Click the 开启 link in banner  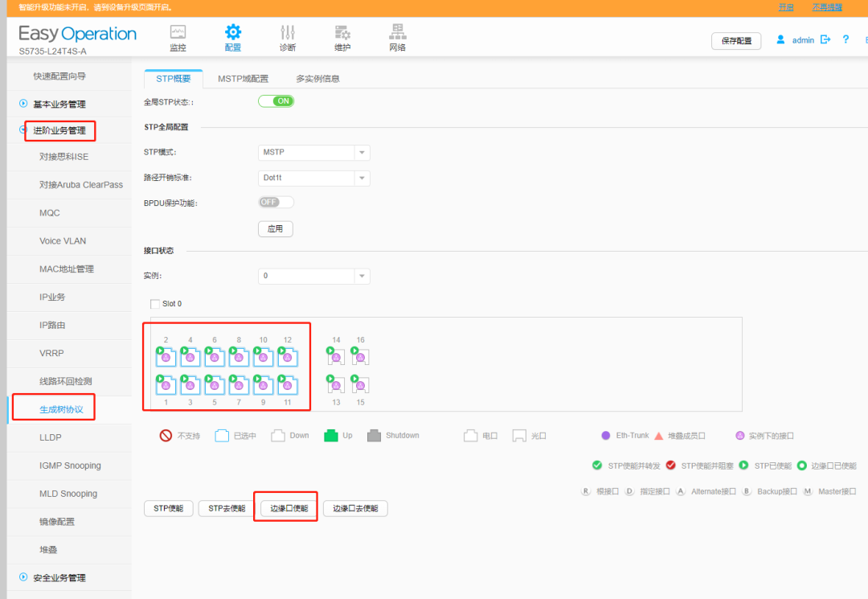(786, 7)
